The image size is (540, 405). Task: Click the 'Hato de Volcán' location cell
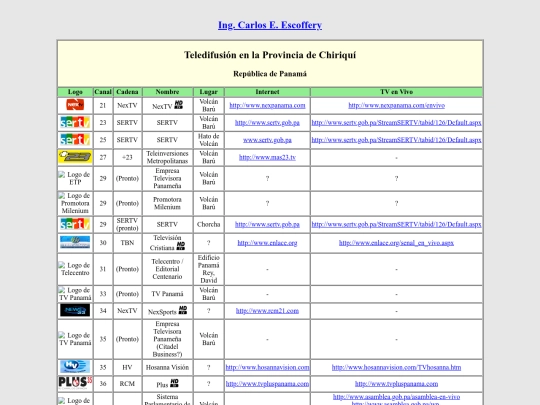209,140
